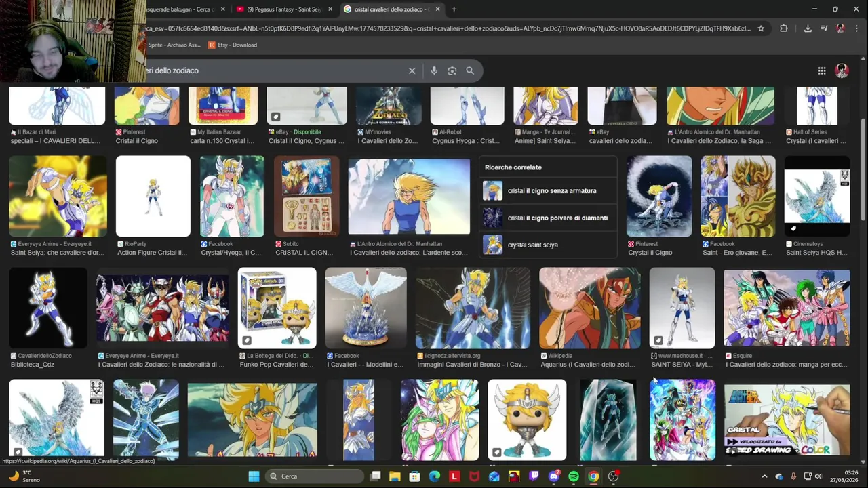
Task: Open the CavalieridelloZodiaco Biblioteca_Cdz image
Action: (48, 308)
